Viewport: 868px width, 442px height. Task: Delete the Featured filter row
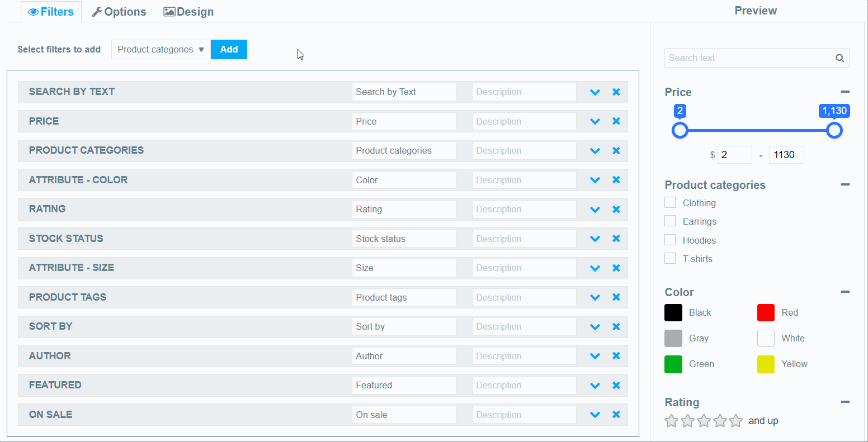[616, 386]
